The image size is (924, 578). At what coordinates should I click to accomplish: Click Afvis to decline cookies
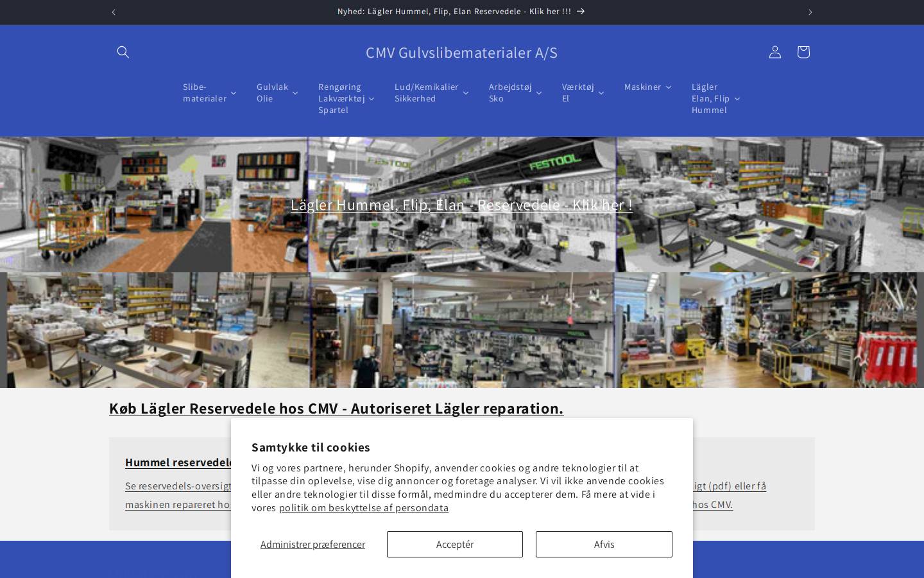[604, 545]
